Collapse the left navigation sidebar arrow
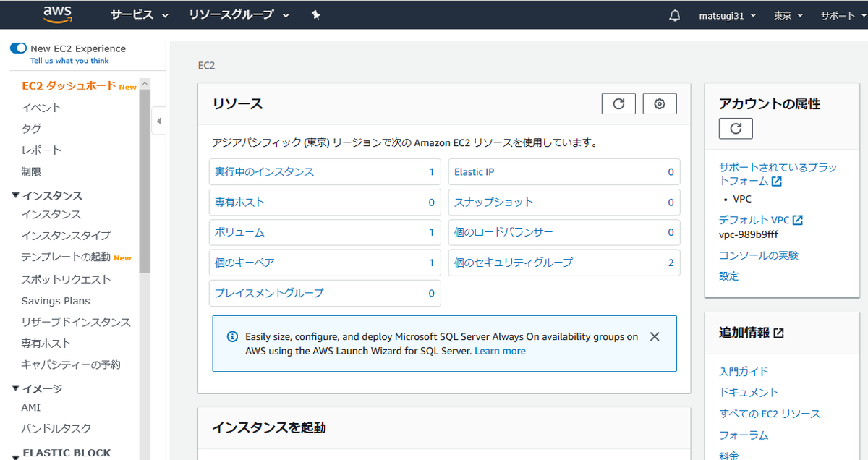The height and width of the screenshot is (460, 868). [159, 121]
